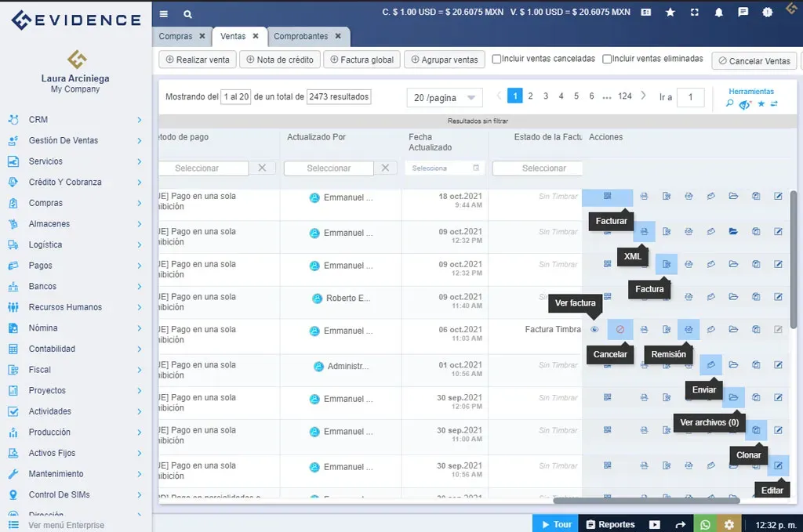Click the Realizar venta button

pos(197,60)
